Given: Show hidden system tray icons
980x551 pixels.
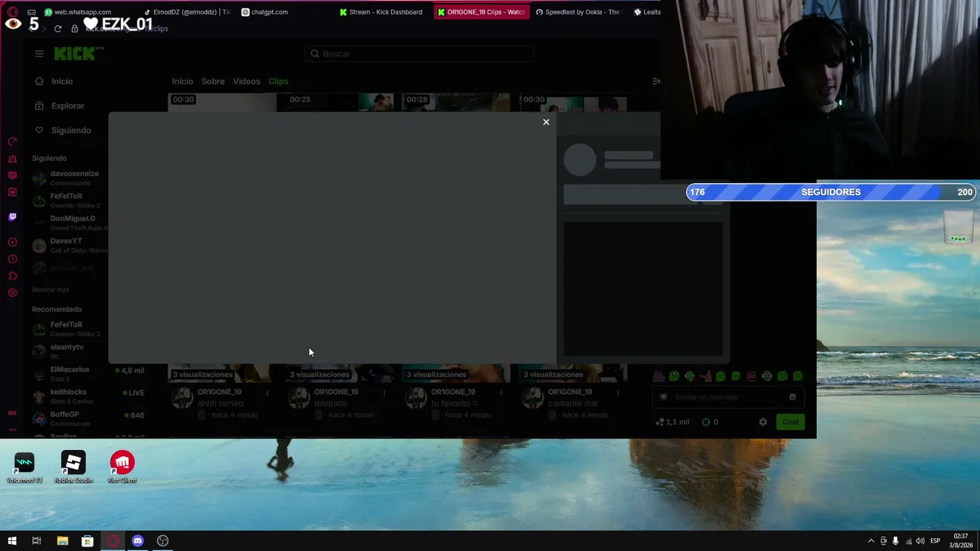Looking at the screenshot, I should tap(871, 541).
